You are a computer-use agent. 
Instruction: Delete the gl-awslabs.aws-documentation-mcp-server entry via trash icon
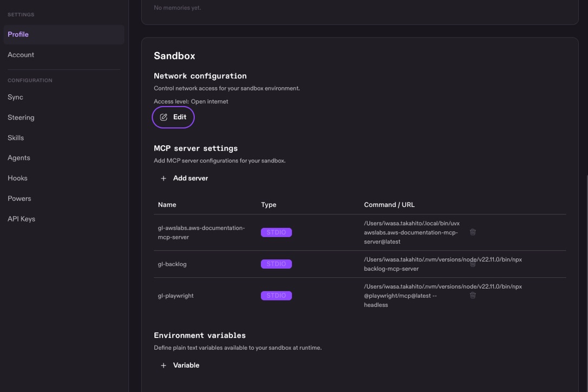tap(473, 232)
